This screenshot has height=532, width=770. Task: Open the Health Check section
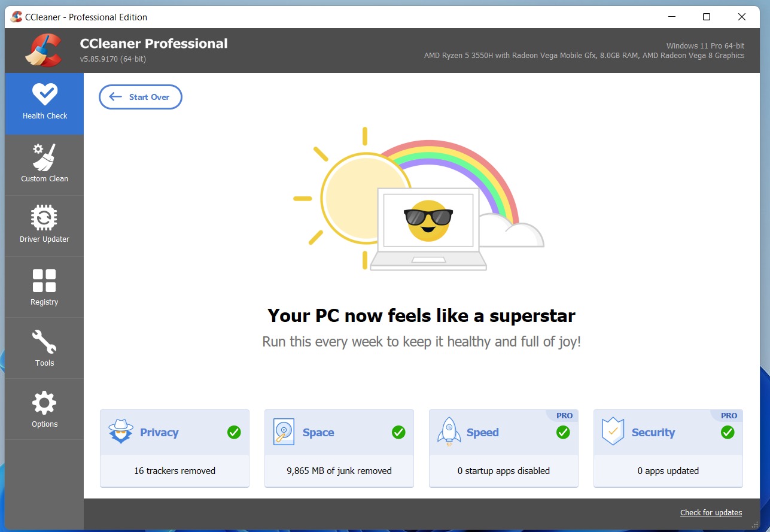click(44, 103)
